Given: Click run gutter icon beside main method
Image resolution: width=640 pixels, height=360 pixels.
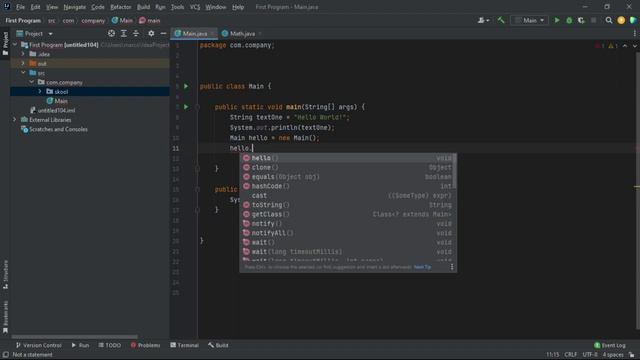Looking at the screenshot, I should pos(186,107).
